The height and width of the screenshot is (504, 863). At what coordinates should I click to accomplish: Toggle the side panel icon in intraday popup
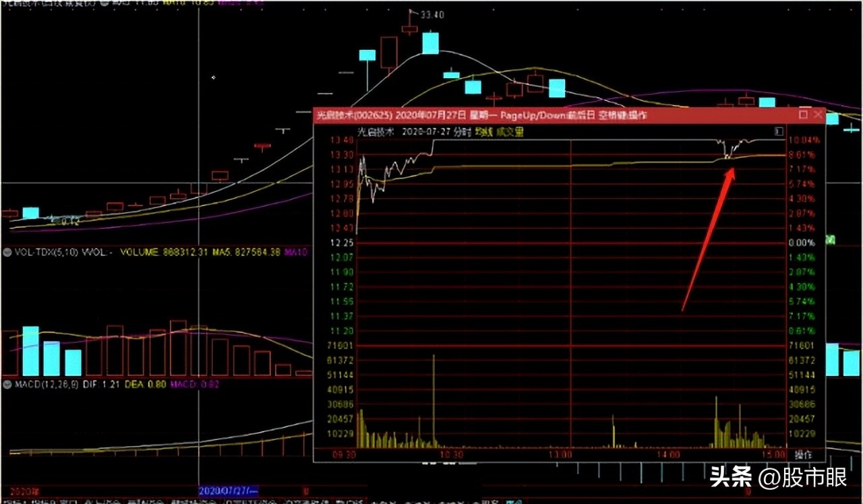click(x=779, y=133)
